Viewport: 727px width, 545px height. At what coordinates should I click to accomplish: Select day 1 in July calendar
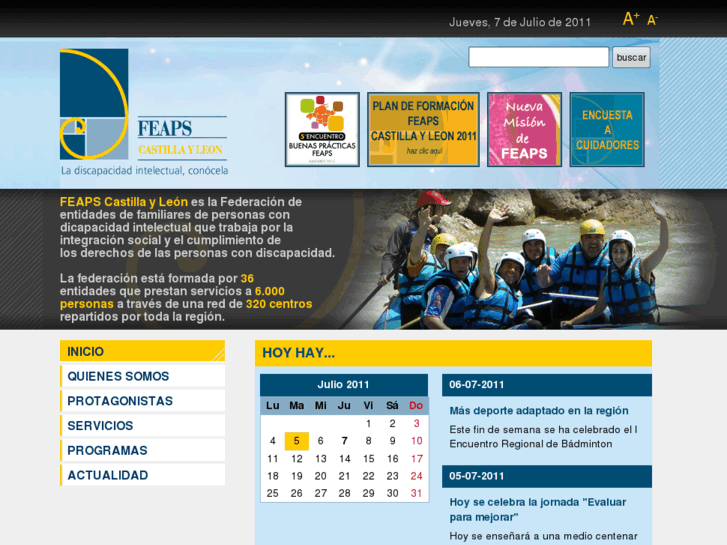click(368, 423)
